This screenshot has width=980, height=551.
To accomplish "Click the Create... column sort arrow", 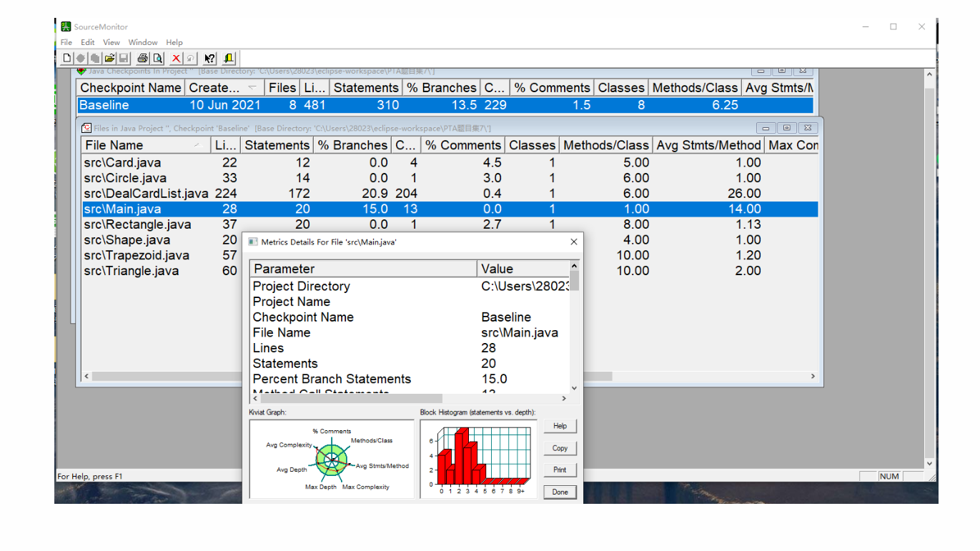I will coord(252,88).
